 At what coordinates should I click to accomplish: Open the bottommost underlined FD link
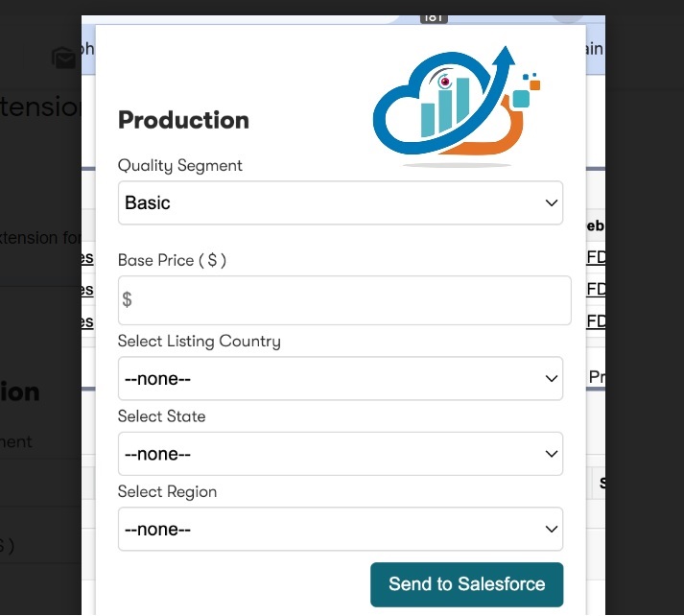[x=596, y=321]
